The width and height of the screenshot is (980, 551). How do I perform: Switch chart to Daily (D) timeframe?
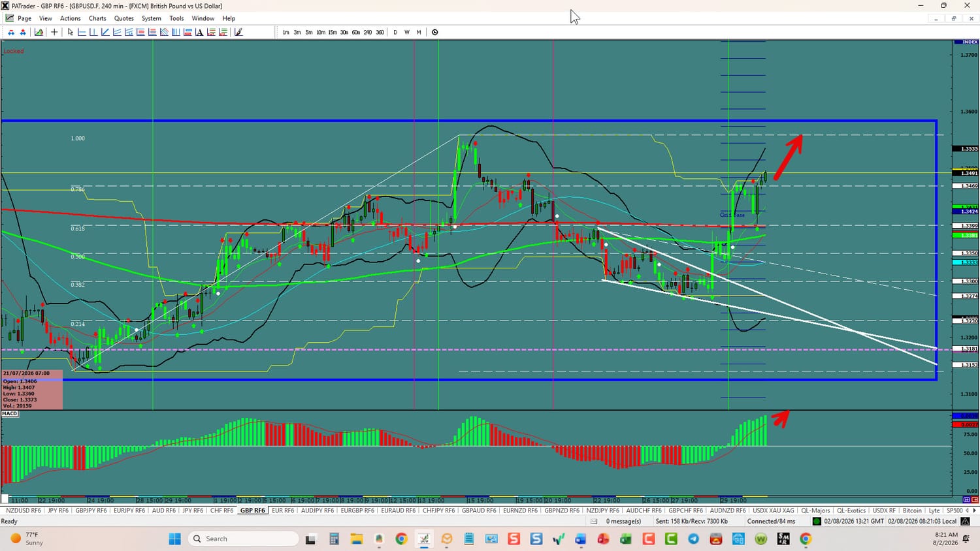pos(395,32)
